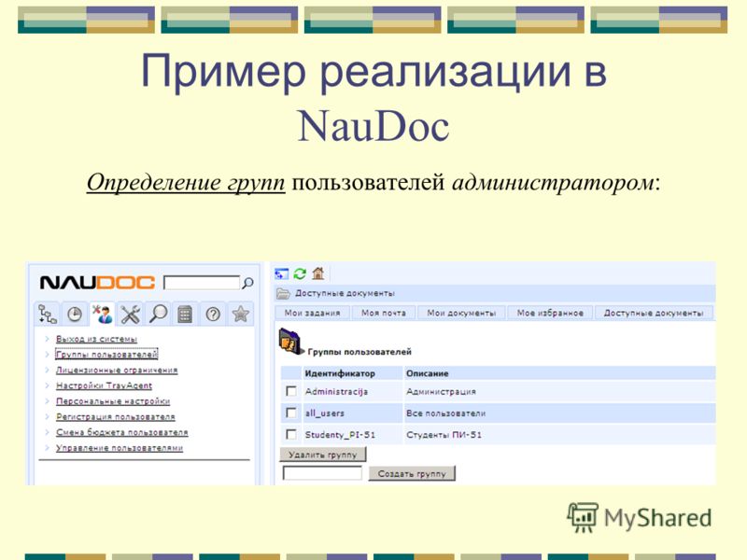Viewport: 747px width, 560px height.
Task: Click the Описание column header
Action: 428,373
